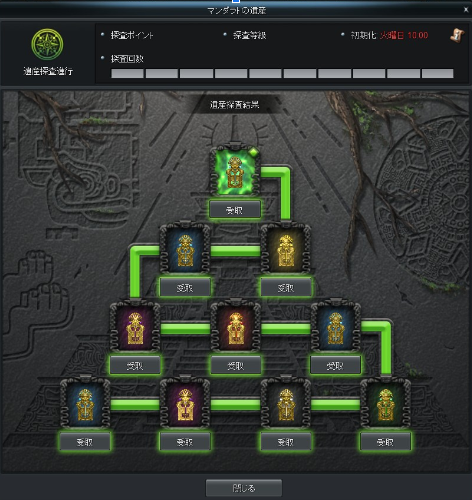Image resolution: width=472 pixels, height=500 pixels.
Task: Claim reward under bottom-left blue idol
Action: (85, 442)
